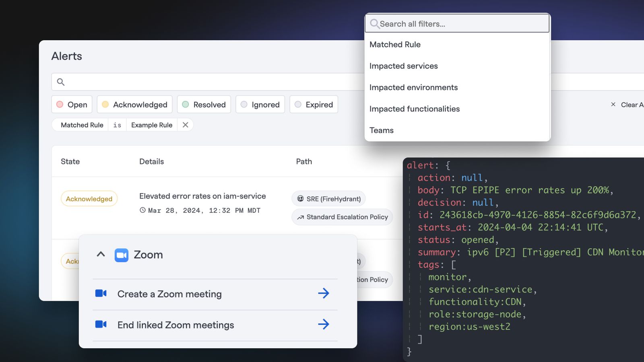
Task: Click the magnifier icon in filter search
Action: [375, 24]
